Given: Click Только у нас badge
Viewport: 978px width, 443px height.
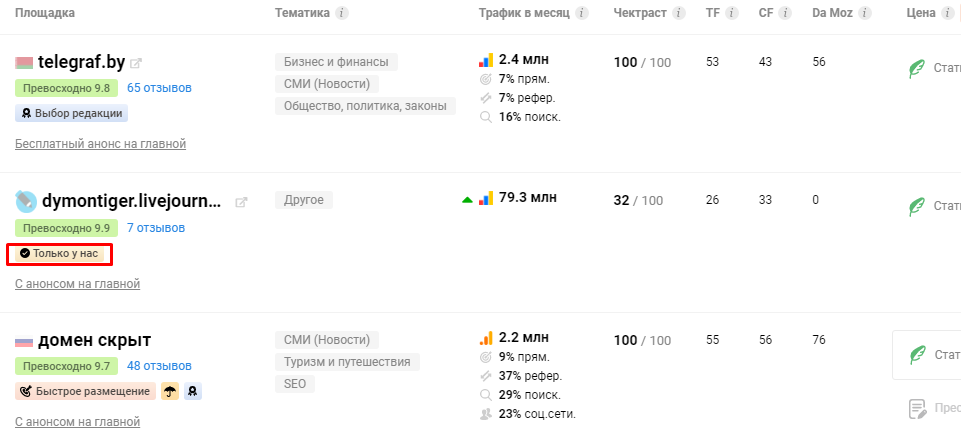Looking at the screenshot, I should click(x=59, y=254).
